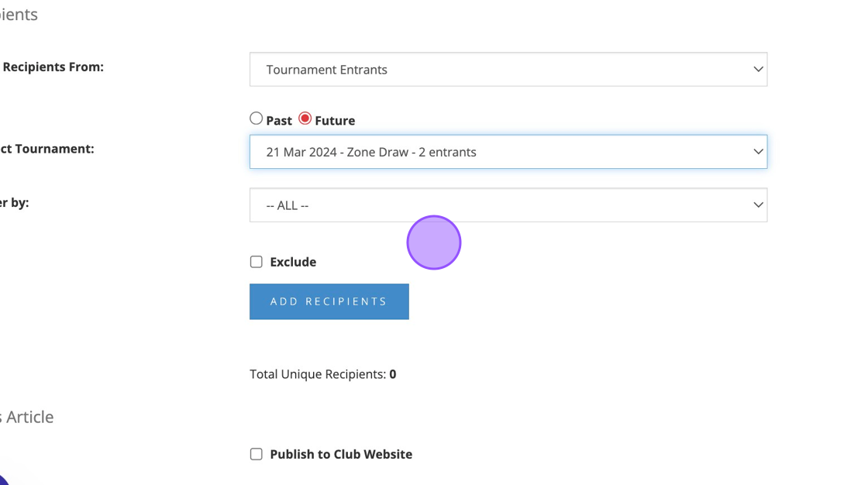Expand the filter dropdown showing -- ALL --
Viewport: 868px width, 485px height.
tap(508, 205)
